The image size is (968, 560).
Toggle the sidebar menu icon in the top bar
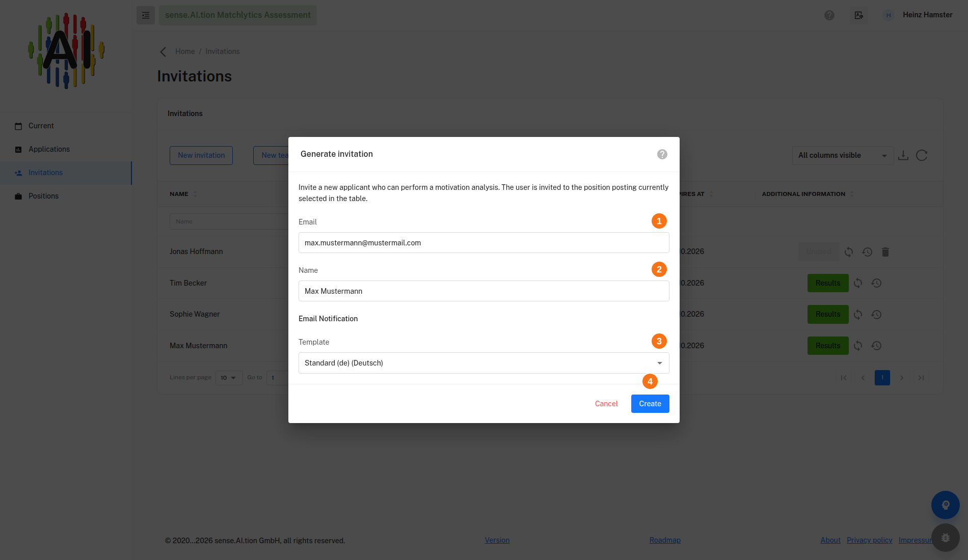point(146,15)
